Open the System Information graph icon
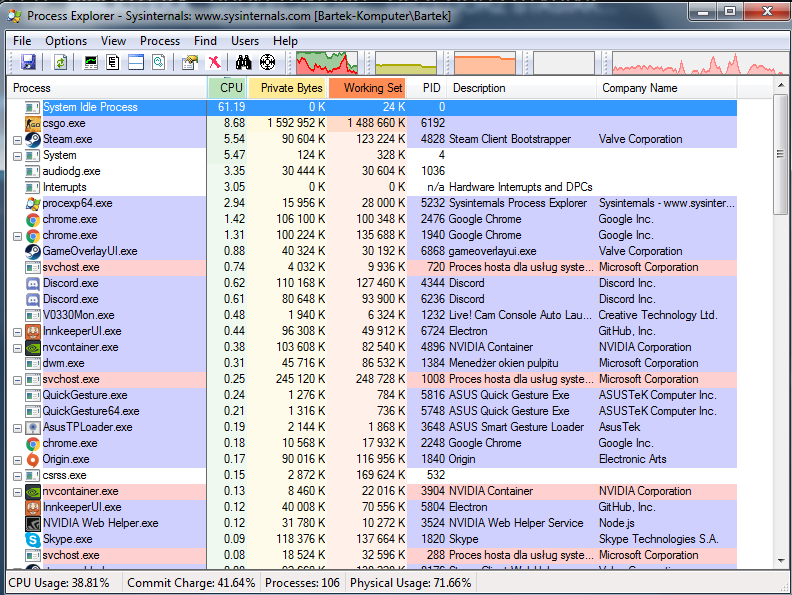The width and height of the screenshot is (792, 595). tap(90, 63)
